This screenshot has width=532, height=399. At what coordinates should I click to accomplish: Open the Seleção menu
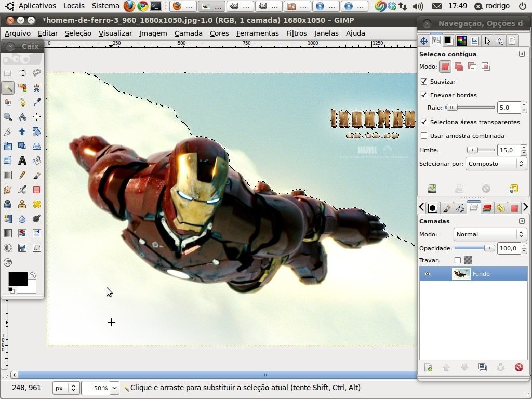pyautogui.click(x=78, y=33)
